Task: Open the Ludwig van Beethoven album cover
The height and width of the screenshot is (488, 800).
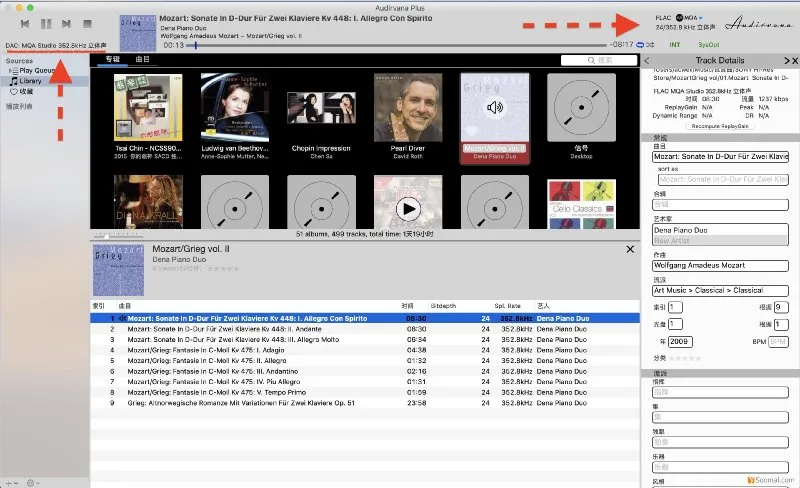Action: (235, 107)
